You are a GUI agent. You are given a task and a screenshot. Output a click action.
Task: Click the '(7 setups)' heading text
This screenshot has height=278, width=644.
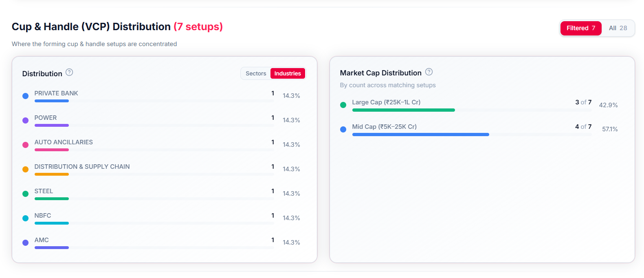coord(198,26)
